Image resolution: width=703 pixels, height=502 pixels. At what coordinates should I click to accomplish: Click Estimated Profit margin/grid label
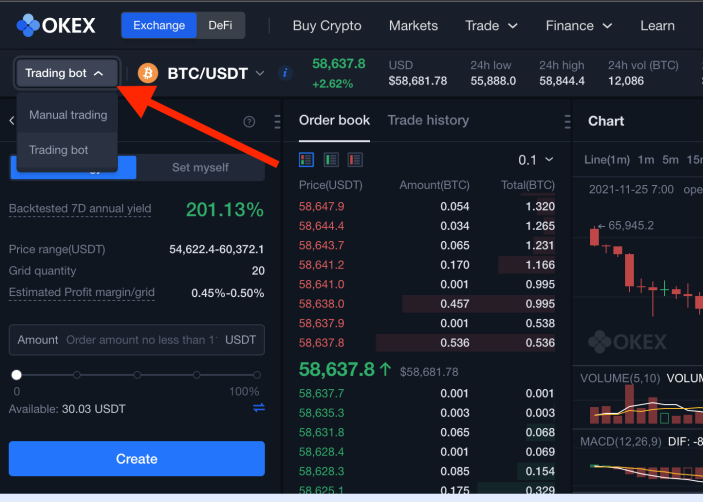[x=82, y=292]
